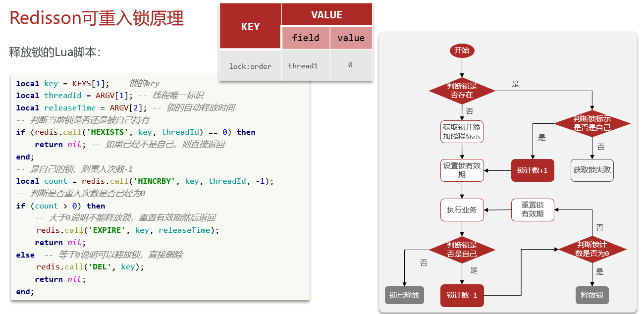Viewport: 644px width, 314px height.
Task: Click the 'field' column header
Action: [x=306, y=38]
